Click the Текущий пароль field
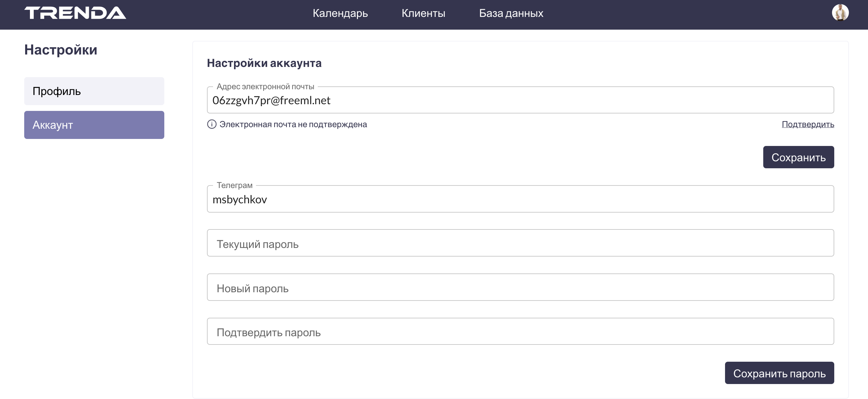Screen dimensions: 868x399 click(x=520, y=243)
